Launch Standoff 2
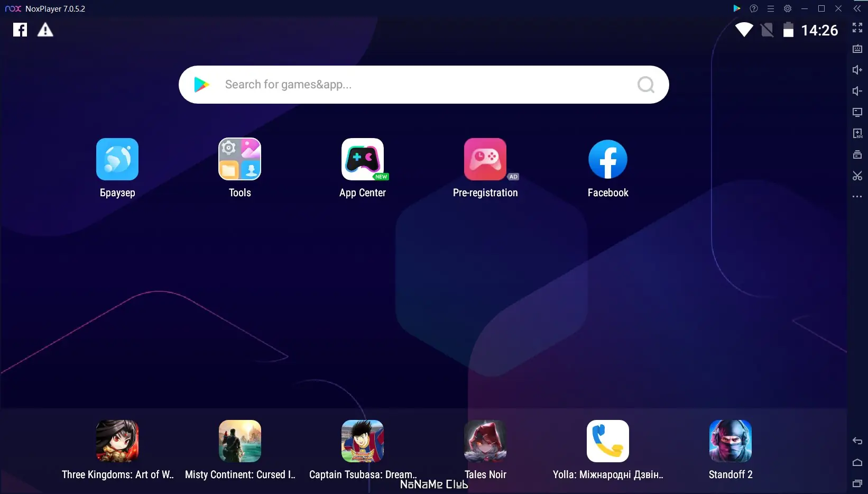 point(731,441)
